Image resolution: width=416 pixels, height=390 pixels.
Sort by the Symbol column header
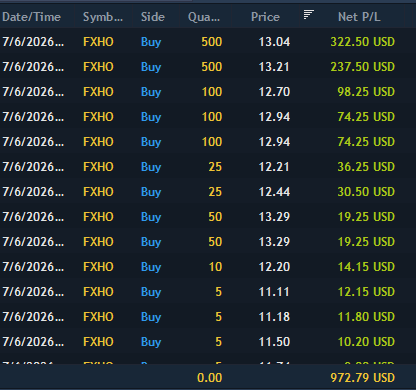103,17
